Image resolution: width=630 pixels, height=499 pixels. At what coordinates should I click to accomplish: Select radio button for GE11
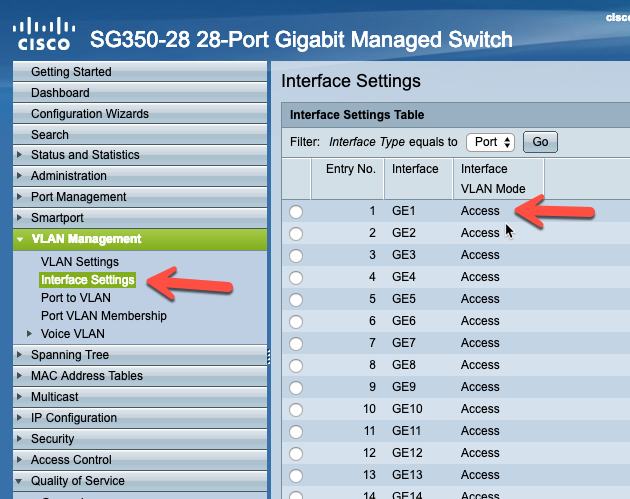tap(296, 432)
